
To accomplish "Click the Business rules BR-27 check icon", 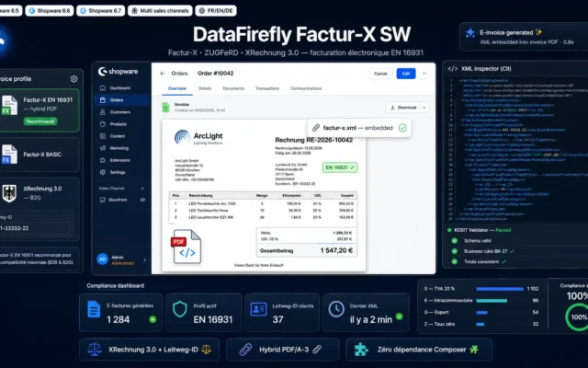I will point(455,251).
